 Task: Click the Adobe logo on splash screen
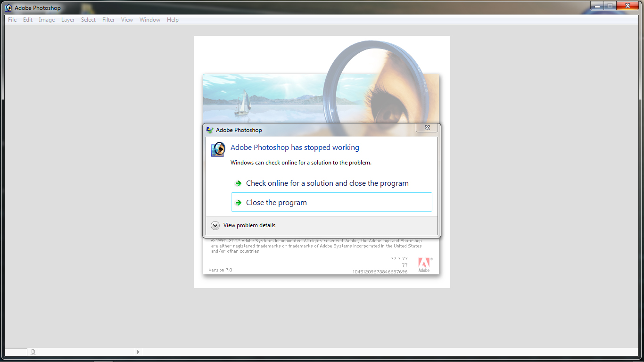424,264
